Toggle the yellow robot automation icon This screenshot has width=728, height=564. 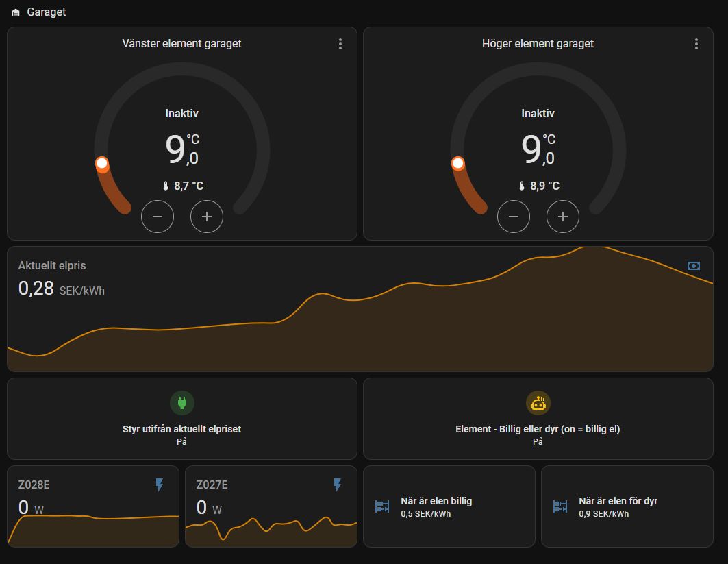click(x=538, y=403)
